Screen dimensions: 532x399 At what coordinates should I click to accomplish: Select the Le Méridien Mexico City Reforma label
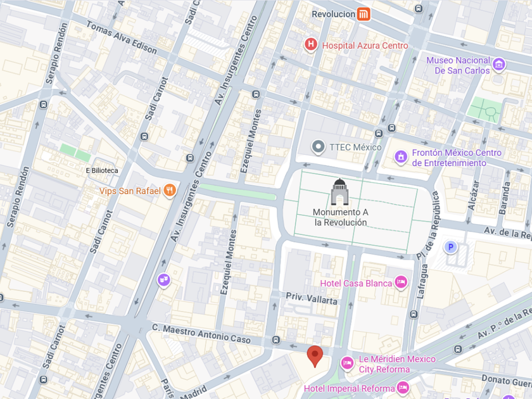pyautogui.click(x=397, y=364)
